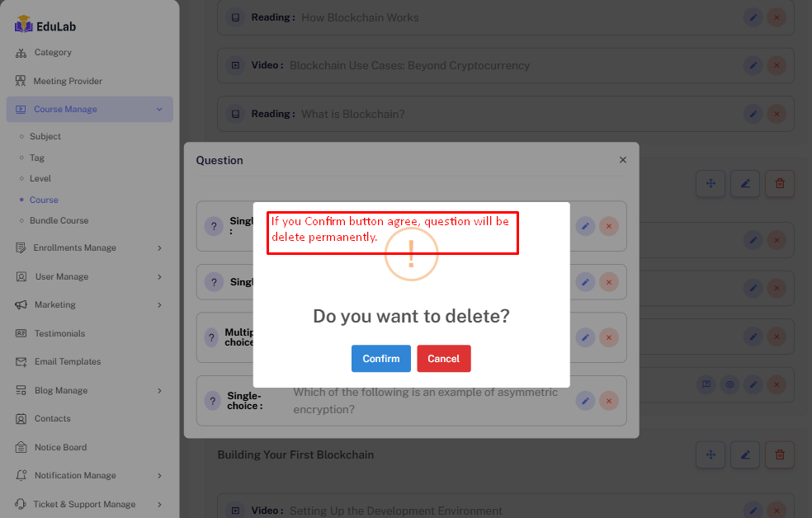This screenshot has height=518, width=812.
Task: Cancel the delete confirmation dialog
Action: [x=443, y=359]
